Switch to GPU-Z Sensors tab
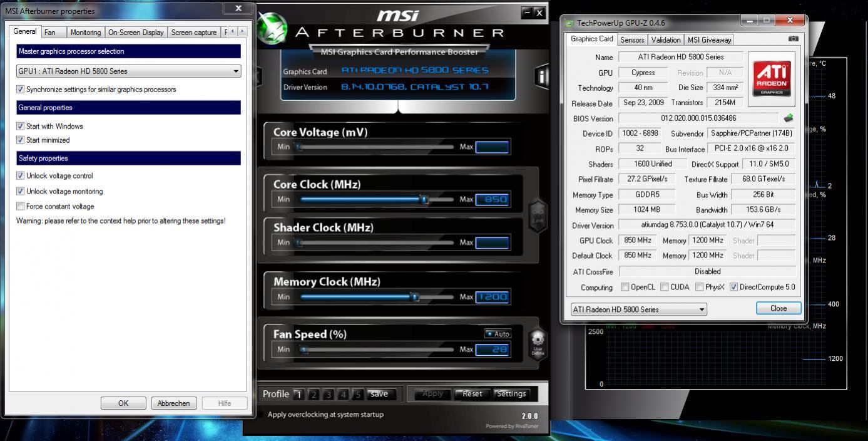868x441 pixels. [x=632, y=39]
